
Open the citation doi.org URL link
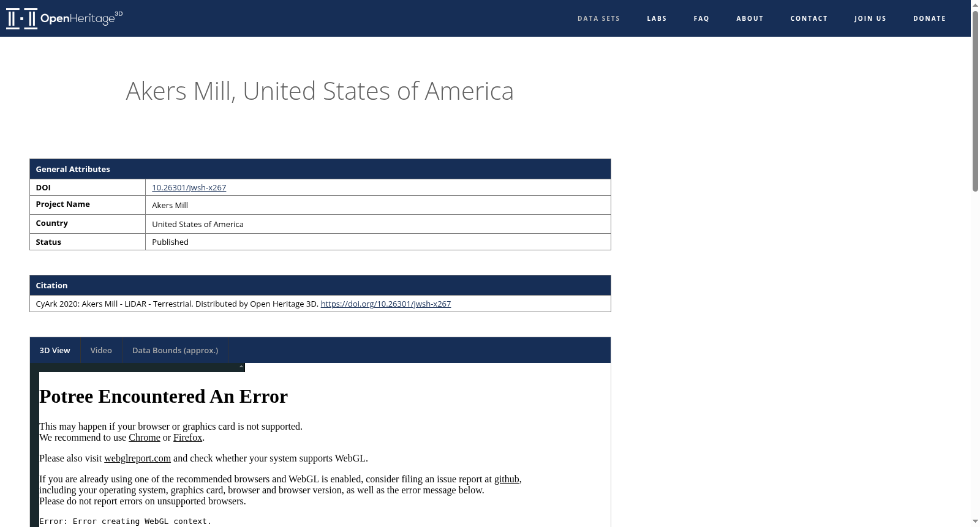[386, 304]
